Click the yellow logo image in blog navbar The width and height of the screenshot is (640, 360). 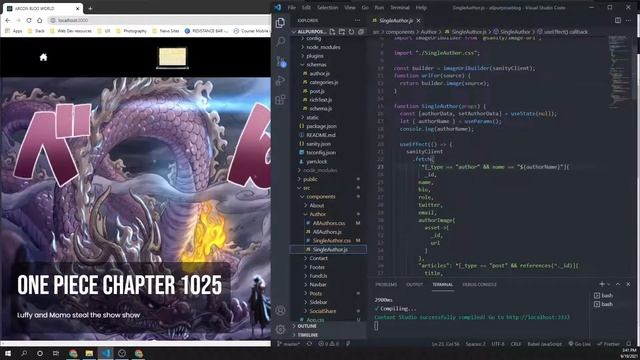click(172, 57)
